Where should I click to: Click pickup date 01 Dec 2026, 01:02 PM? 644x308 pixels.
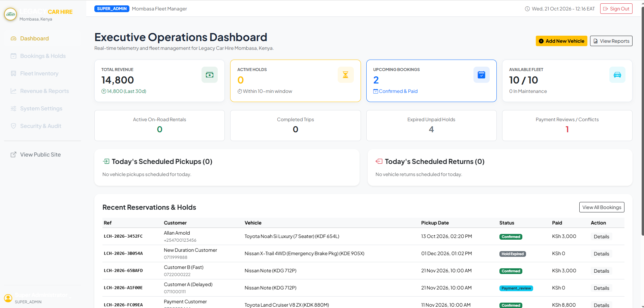coord(447,253)
